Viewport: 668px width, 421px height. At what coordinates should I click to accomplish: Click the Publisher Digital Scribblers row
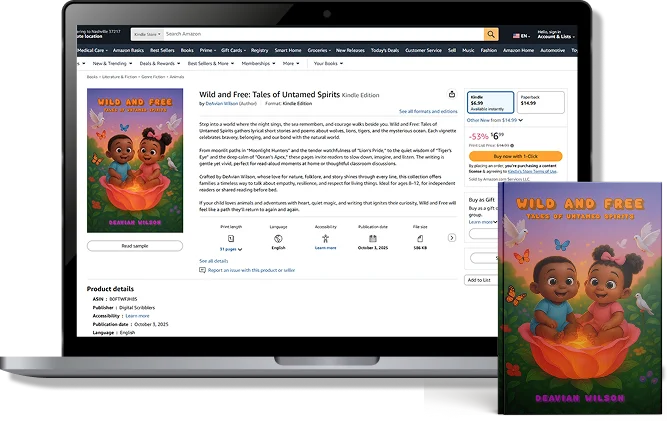124,308
